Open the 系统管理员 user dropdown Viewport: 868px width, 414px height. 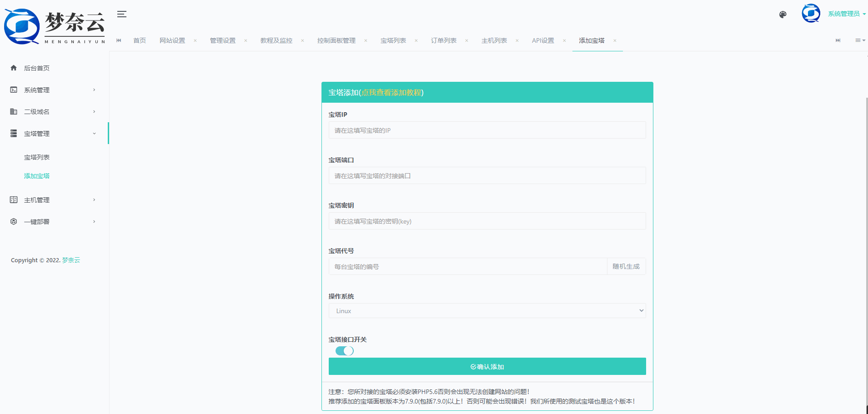click(x=846, y=14)
